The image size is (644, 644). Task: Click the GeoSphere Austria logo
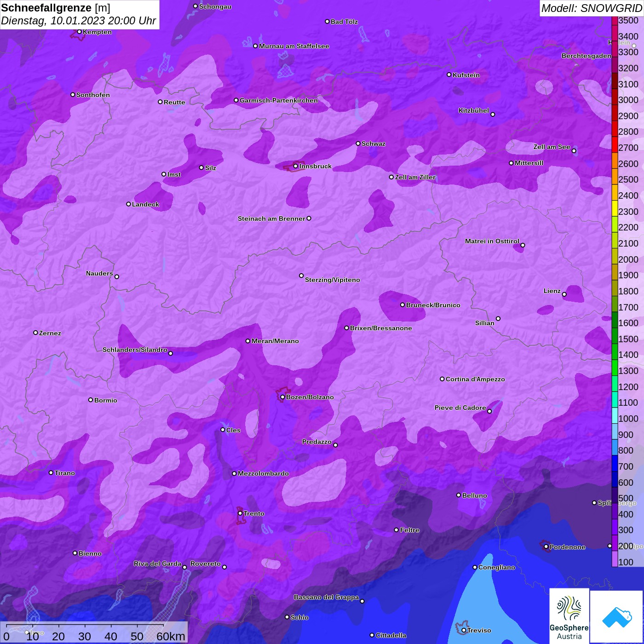(569, 616)
